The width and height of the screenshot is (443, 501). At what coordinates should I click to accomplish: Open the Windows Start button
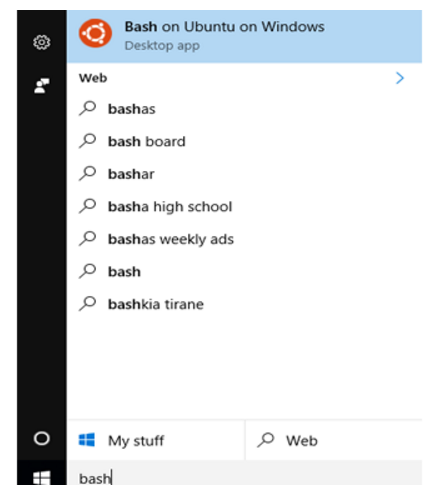coord(42,477)
